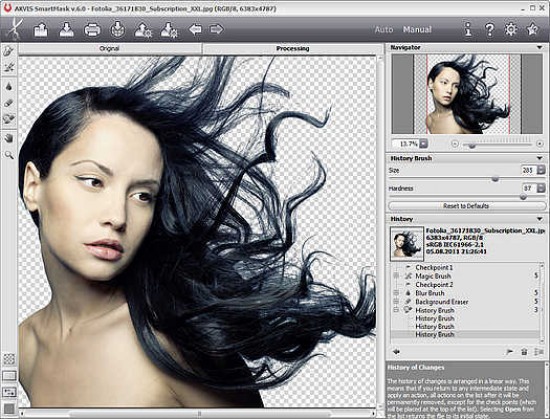550x419 pixels.
Task: Click the Save image download icon
Action: point(66,29)
